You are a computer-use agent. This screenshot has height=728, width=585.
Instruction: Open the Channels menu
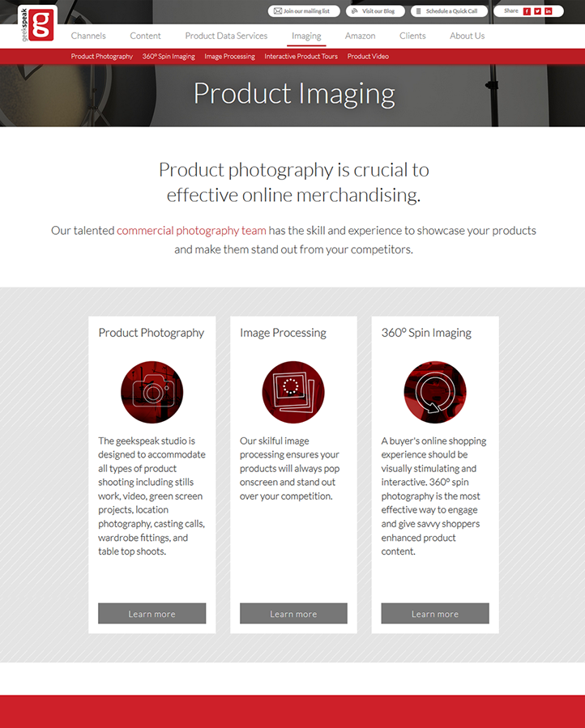[88, 36]
